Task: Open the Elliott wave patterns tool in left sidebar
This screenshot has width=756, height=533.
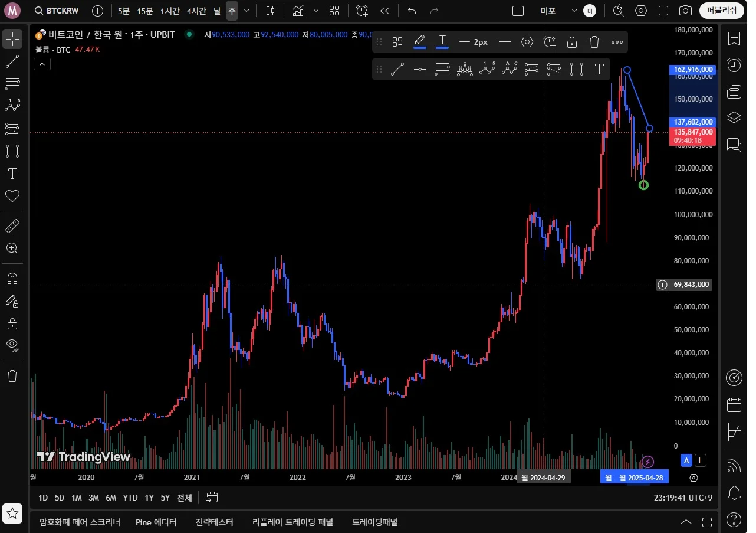Action: [x=12, y=106]
